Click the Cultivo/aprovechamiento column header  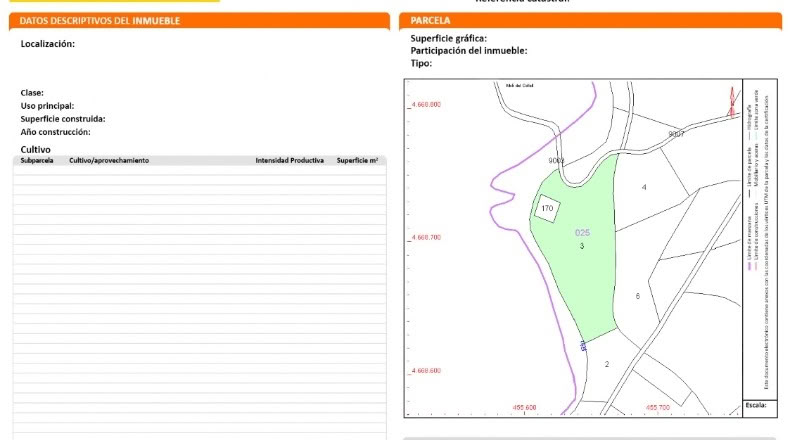[x=109, y=160]
